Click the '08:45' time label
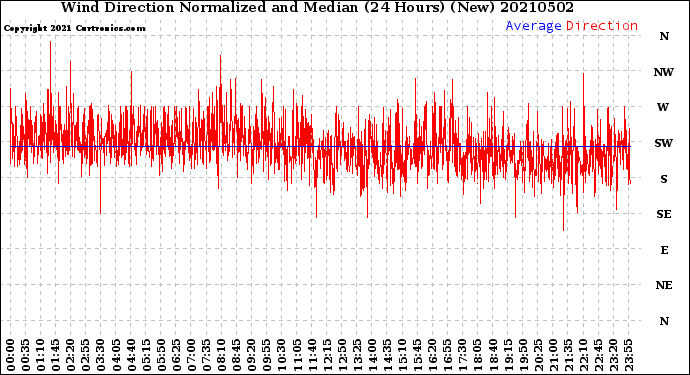Viewport: 690px width, 375px height. click(237, 355)
